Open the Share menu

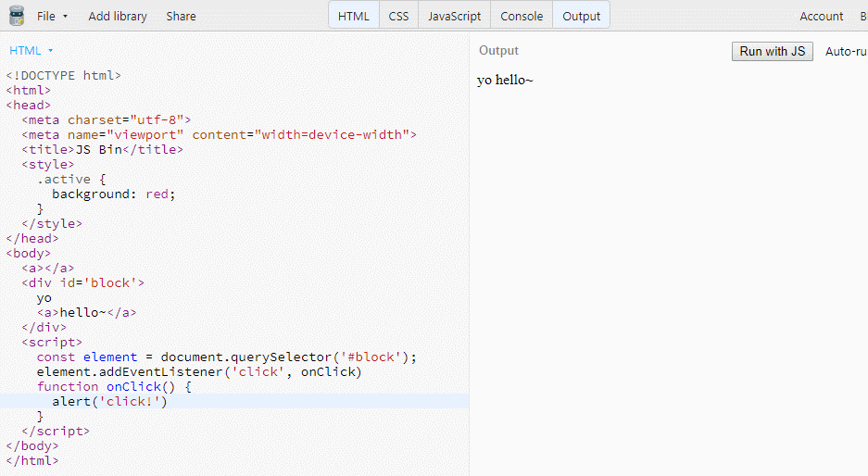click(181, 16)
